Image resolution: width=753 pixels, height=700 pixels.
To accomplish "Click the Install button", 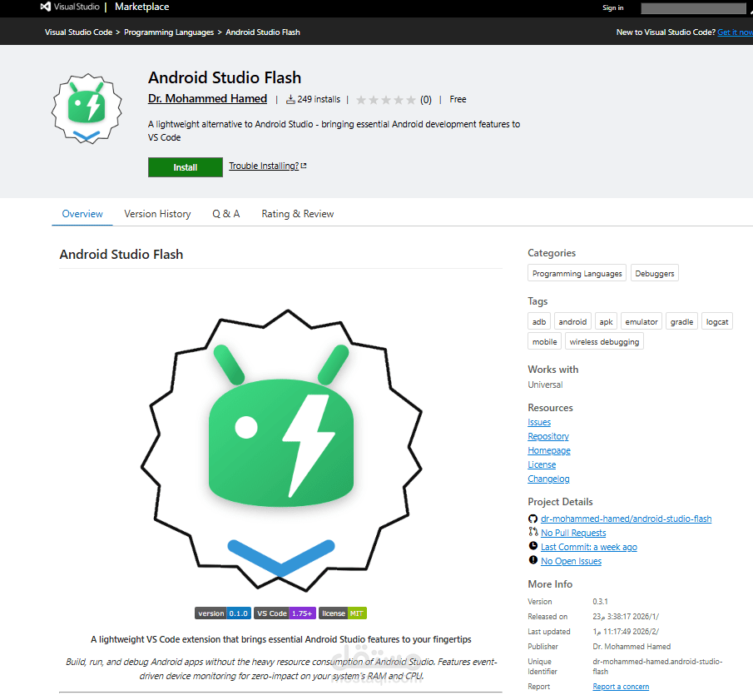I will [x=185, y=167].
